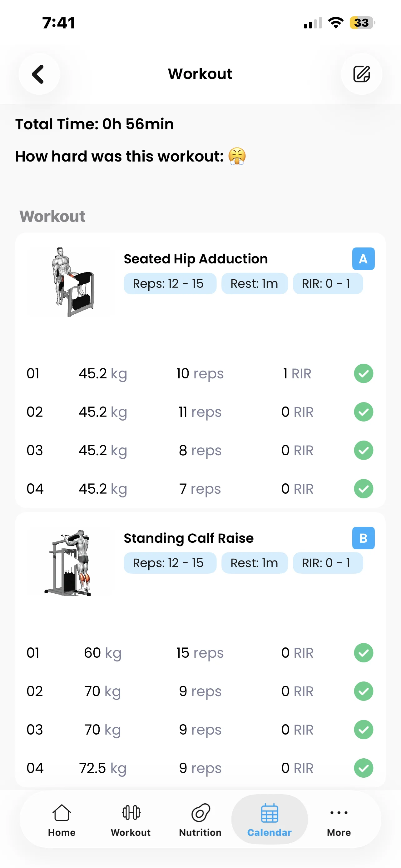Toggle checkmark for Calf Raise set 04

pos(363,768)
